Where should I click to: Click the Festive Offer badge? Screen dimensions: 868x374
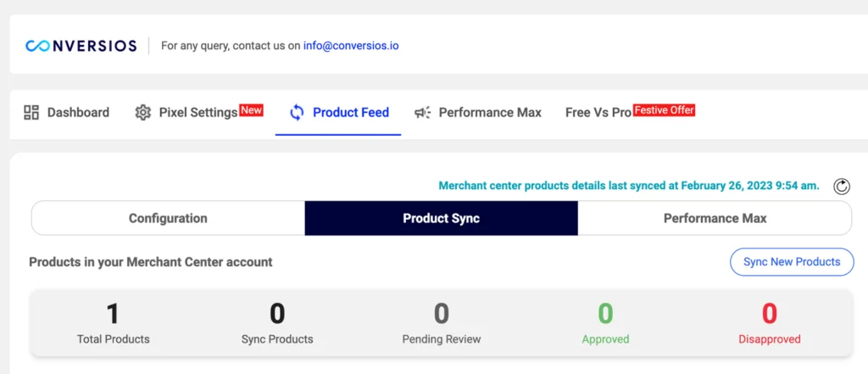665,110
